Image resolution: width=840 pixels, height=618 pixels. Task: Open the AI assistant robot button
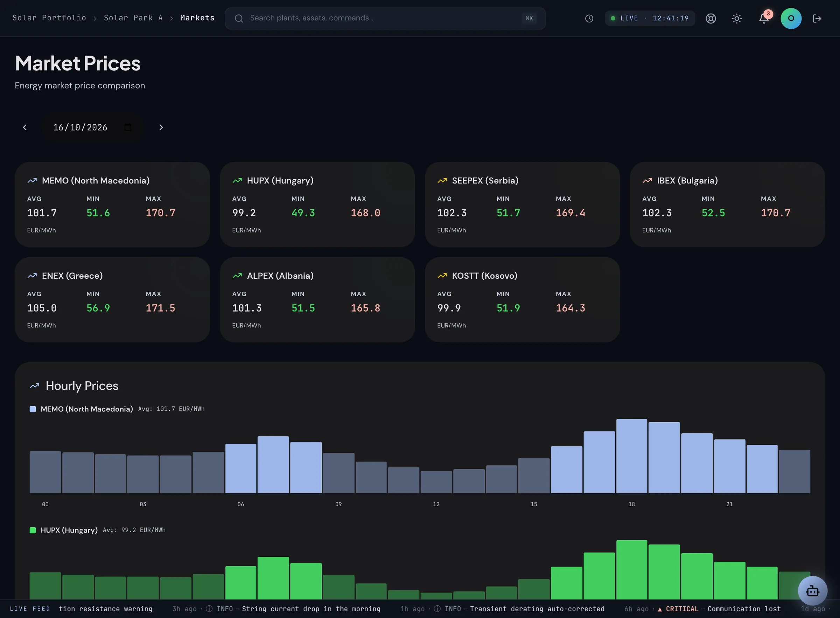(812, 590)
